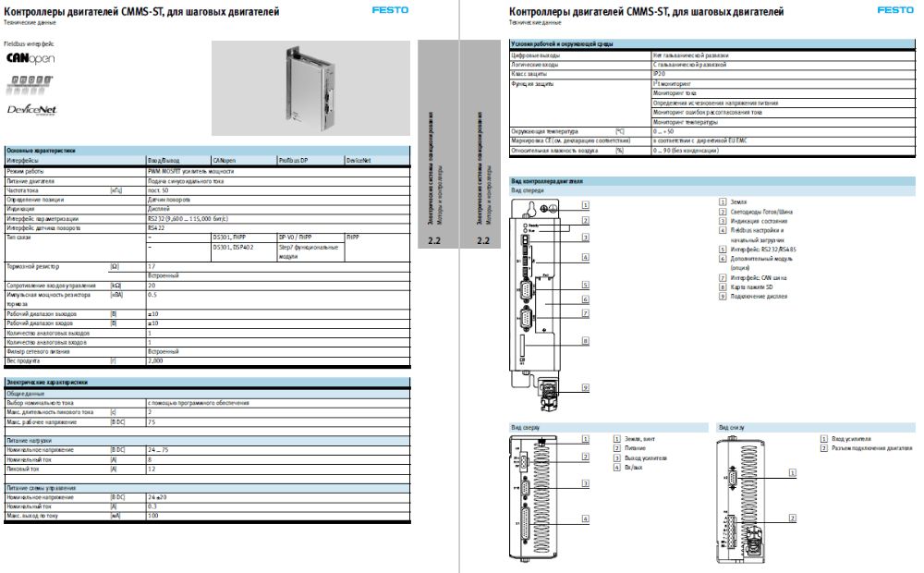Click 'Сопротивление входов управления' row label
924x573 pixels.
pyautogui.click(x=51, y=286)
